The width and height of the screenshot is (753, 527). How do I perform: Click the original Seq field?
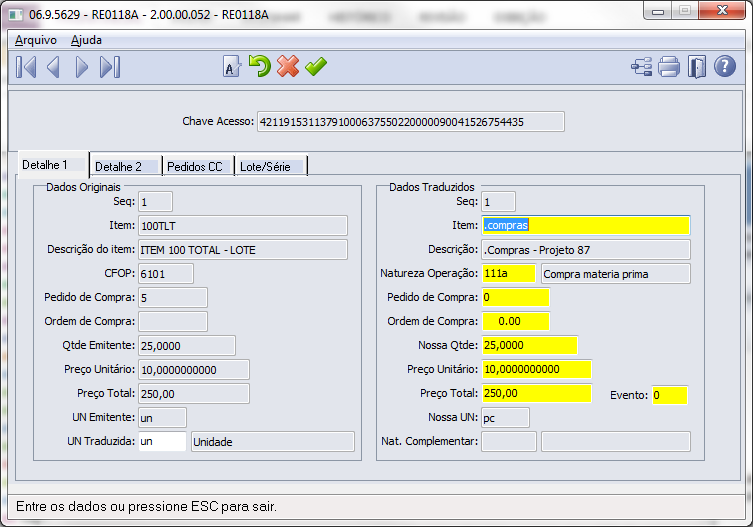[155, 202]
